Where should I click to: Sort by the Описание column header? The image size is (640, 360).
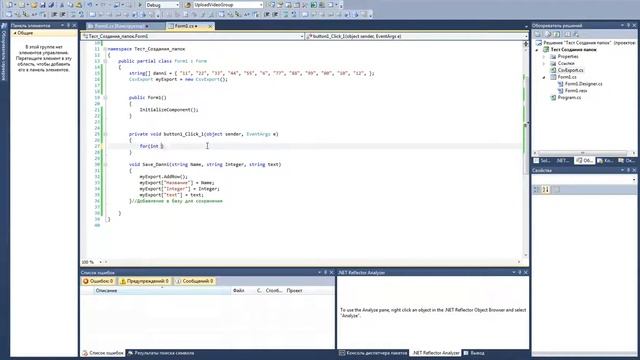162,291
